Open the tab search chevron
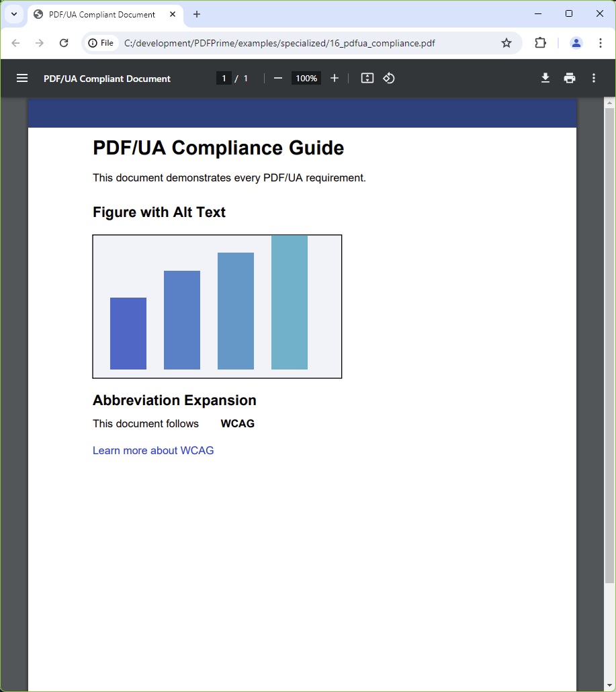 [x=14, y=13]
